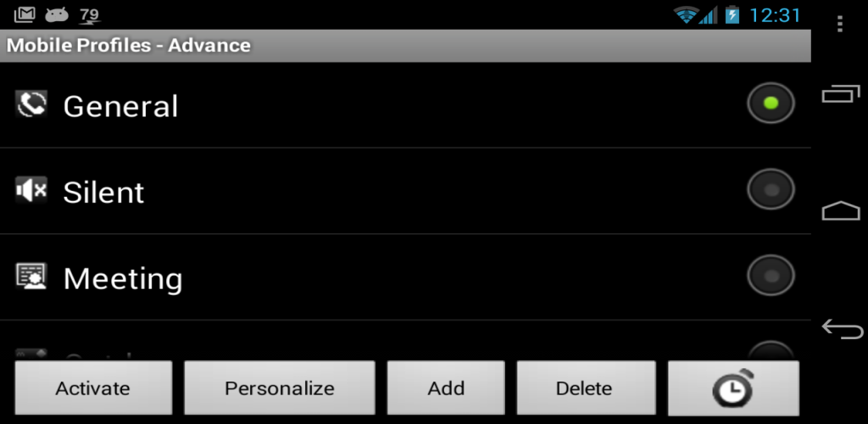
Task: Tap the Android back navigation icon
Action: (841, 328)
